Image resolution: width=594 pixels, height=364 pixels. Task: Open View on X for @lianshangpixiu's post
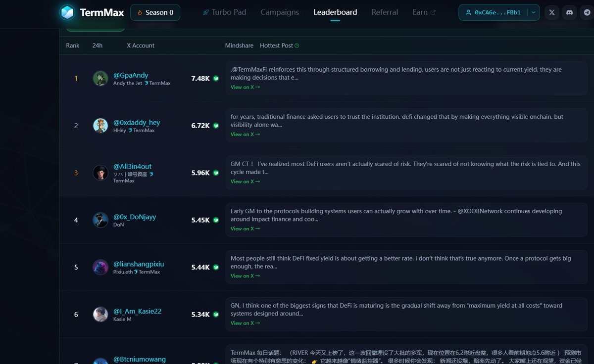click(245, 276)
